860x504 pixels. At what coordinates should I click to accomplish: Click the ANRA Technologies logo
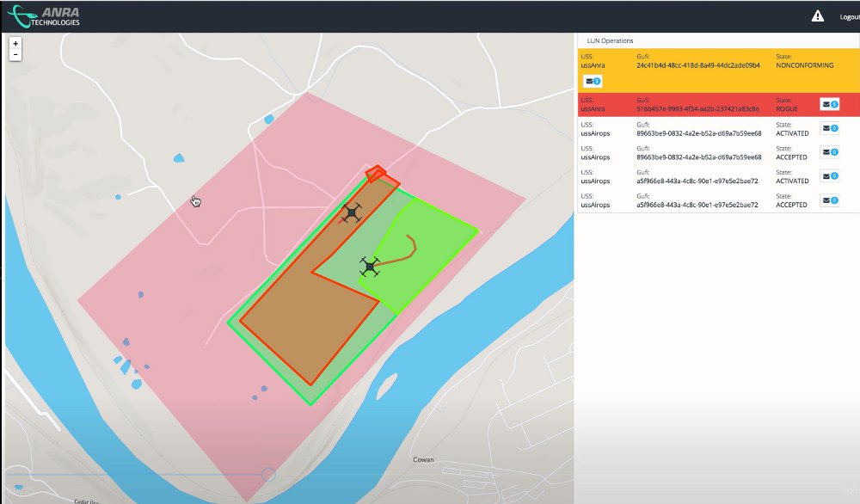point(44,16)
